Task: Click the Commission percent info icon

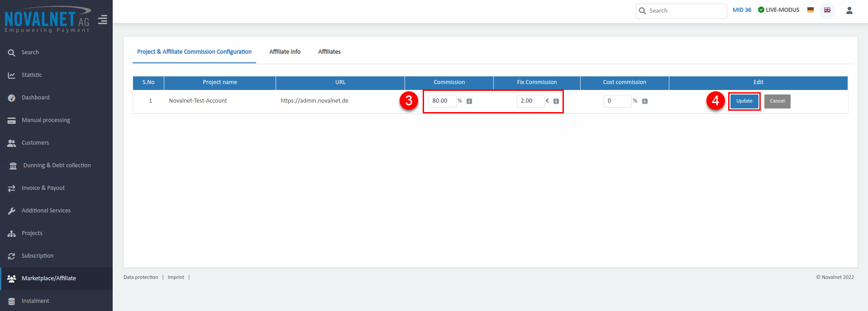Action: [x=469, y=101]
